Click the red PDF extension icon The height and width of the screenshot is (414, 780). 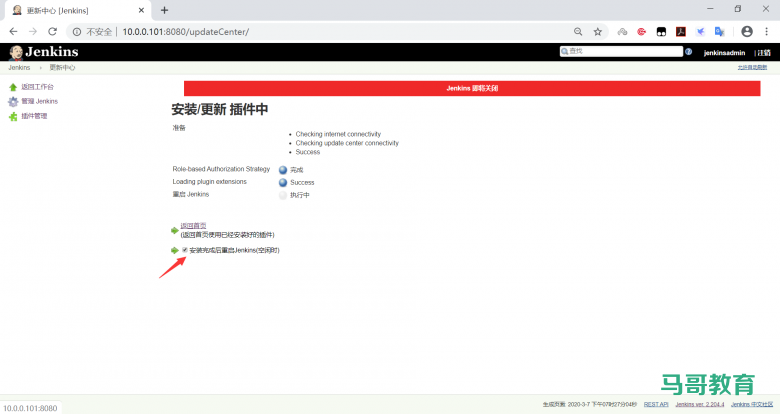tap(681, 32)
